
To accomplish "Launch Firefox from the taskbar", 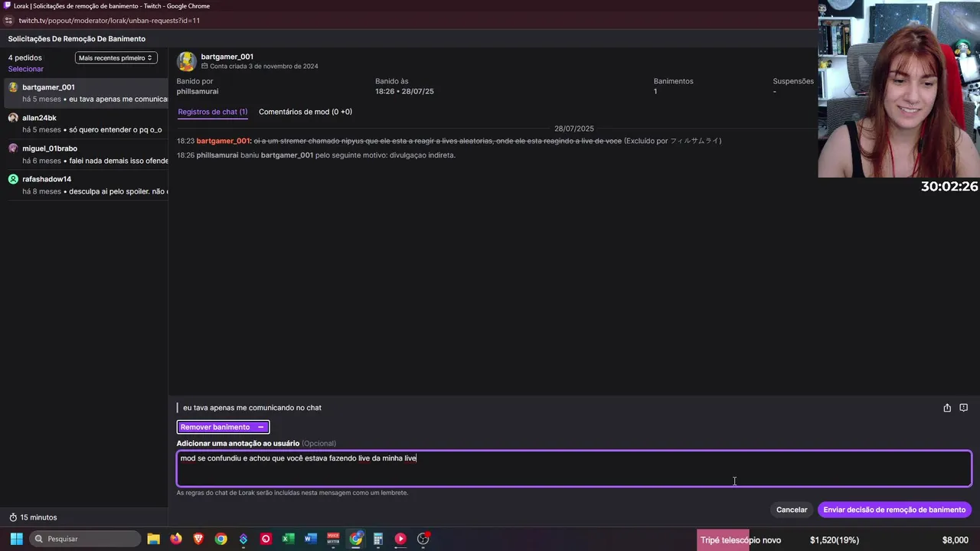I will click(176, 539).
